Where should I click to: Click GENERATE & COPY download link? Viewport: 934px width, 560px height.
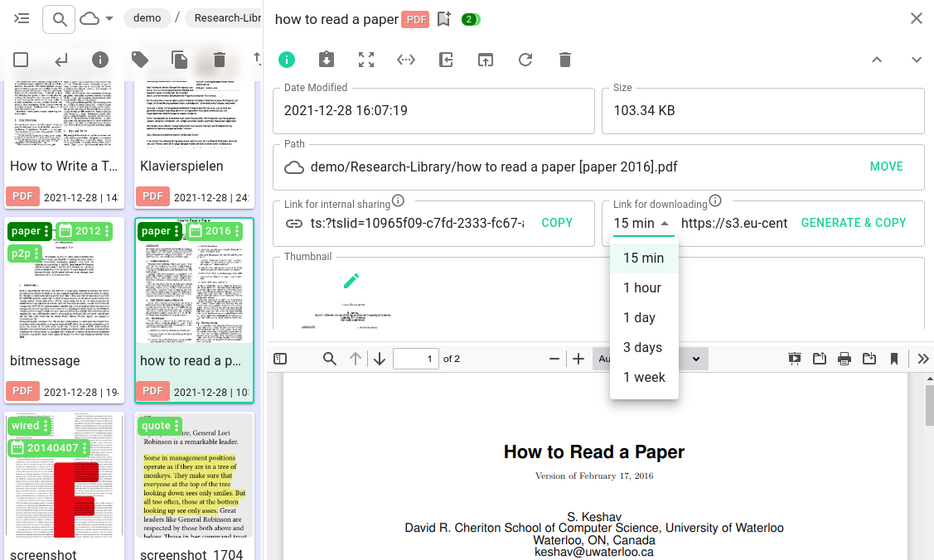coord(854,223)
